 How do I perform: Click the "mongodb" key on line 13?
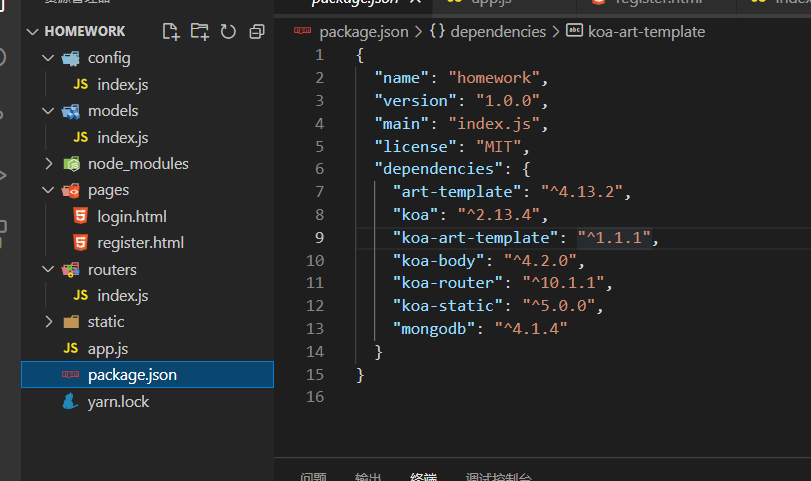pos(433,329)
